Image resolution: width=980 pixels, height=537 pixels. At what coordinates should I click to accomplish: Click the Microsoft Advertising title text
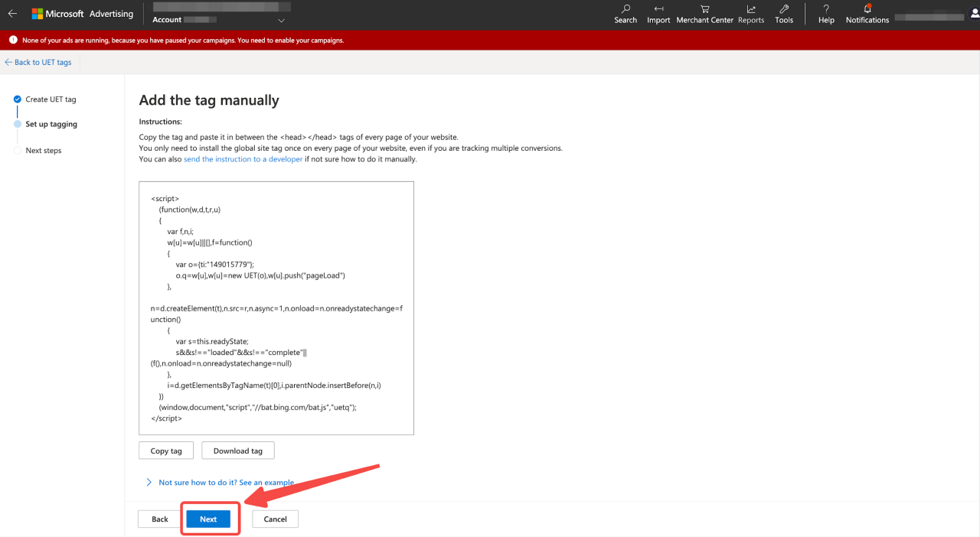click(89, 14)
